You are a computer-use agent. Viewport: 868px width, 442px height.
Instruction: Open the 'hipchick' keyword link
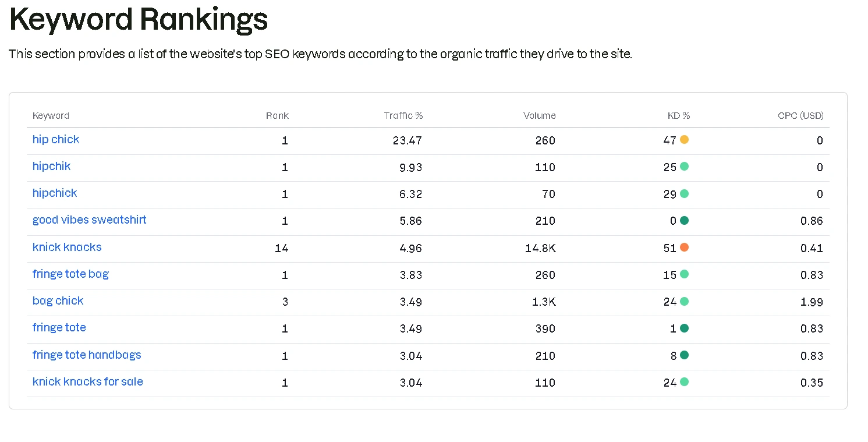pyautogui.click(x=55, y=193)
